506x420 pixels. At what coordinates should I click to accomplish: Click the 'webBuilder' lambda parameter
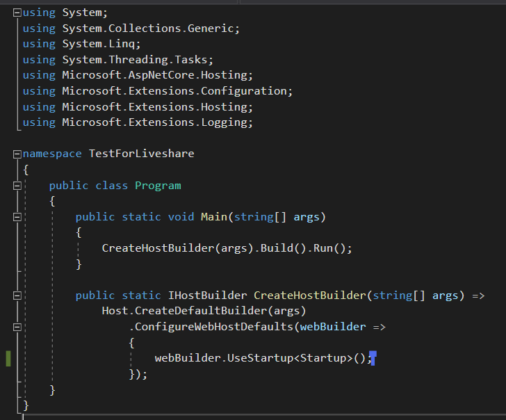pyautogui.click(x=333, y=327)
